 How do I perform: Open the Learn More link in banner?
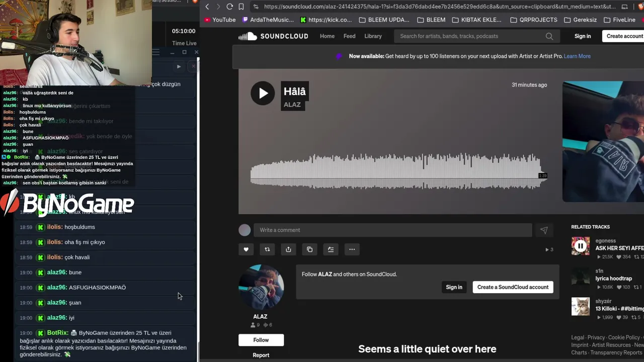point(577,56)
